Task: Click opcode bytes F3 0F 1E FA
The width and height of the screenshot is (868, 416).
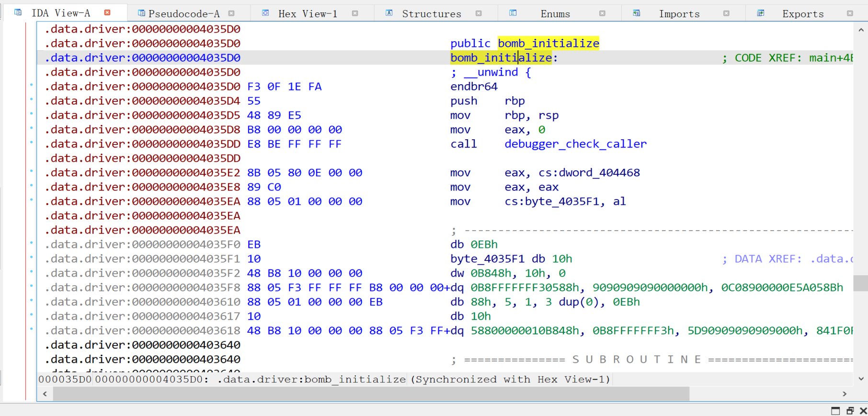Action: (284, 87)
